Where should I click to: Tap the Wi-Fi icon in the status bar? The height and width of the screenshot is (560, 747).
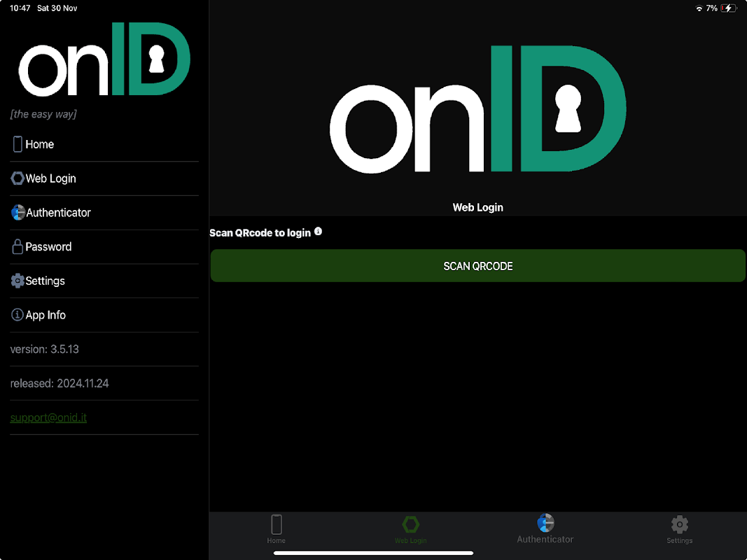(699, 8)
